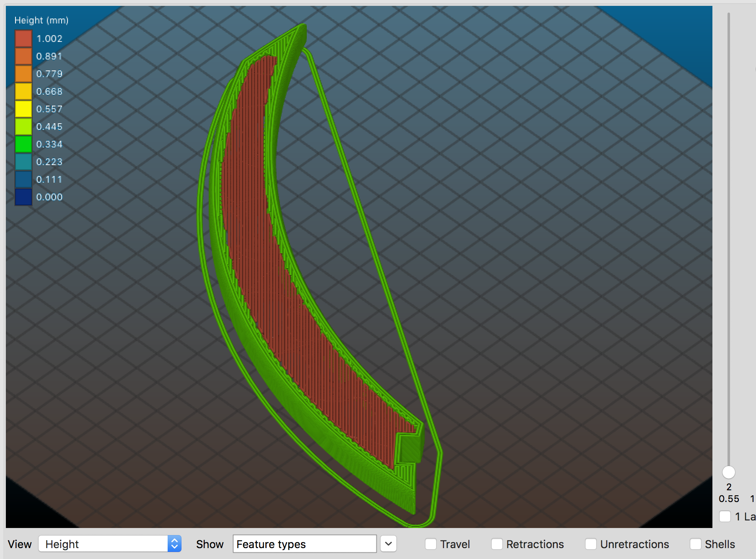Image resolution: width=756 pixels, height=559 pixels.
Task: Click the 0.557 yellow legend swatch
Action: [23, 109]
